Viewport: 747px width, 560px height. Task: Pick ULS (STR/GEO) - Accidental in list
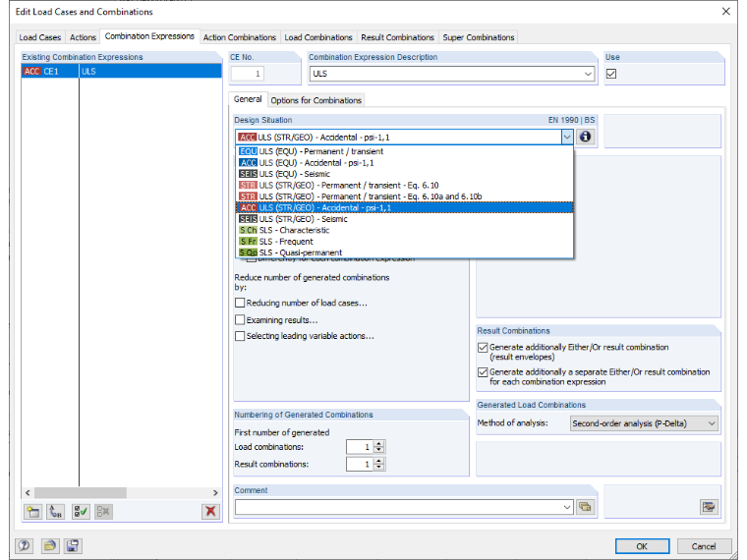pyautogui.click(x=405, y=207)
